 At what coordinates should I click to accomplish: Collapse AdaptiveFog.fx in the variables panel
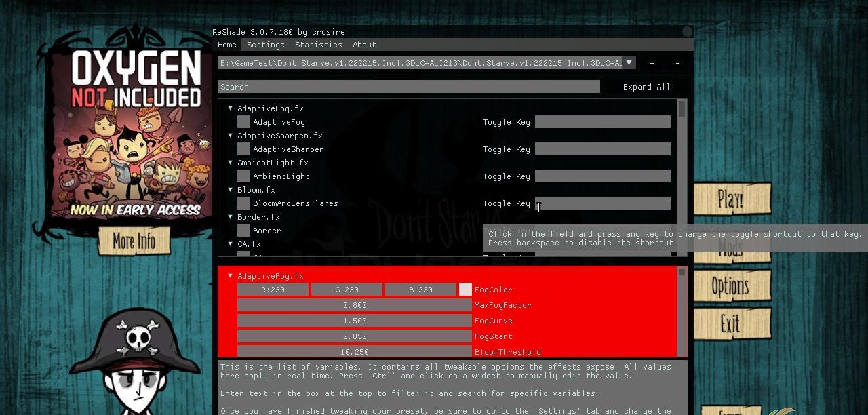231,275
